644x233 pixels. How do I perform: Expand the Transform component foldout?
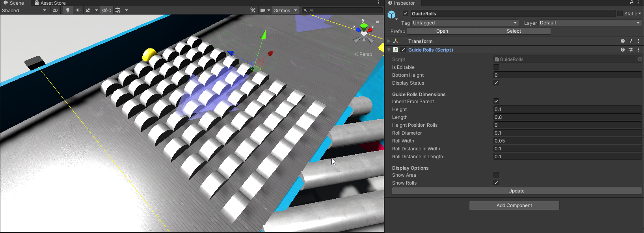point(389,41)
